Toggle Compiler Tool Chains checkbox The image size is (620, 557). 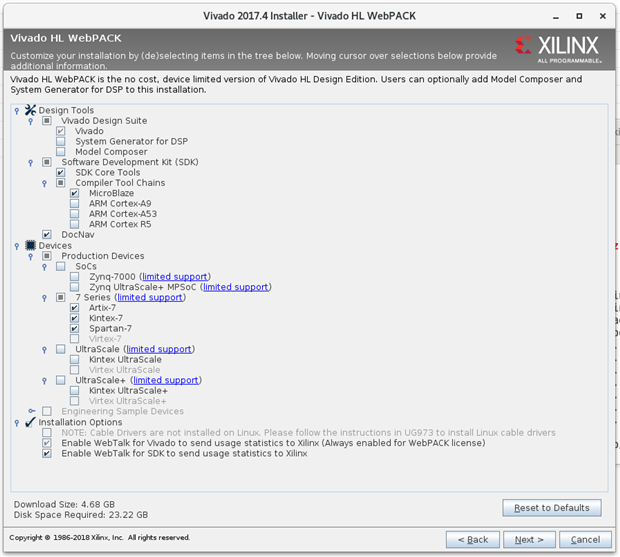60,183
